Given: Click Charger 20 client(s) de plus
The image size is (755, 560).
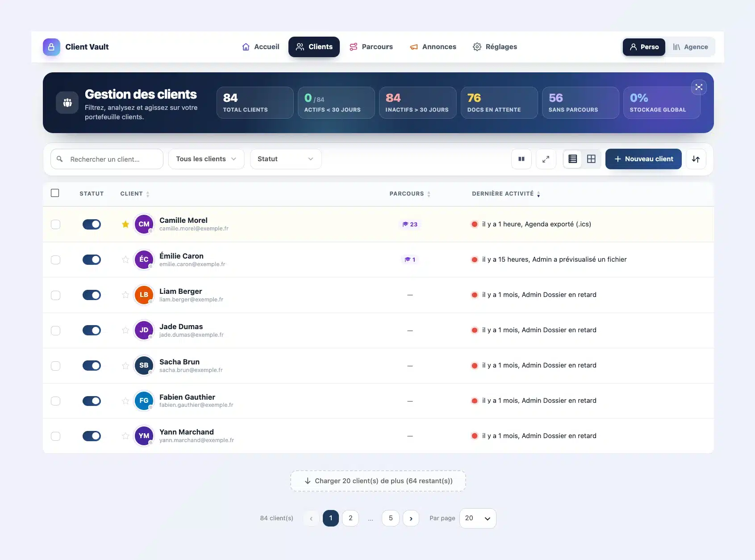Looking at the screenshot, I should pyautogui.click(x=378, y=481).
